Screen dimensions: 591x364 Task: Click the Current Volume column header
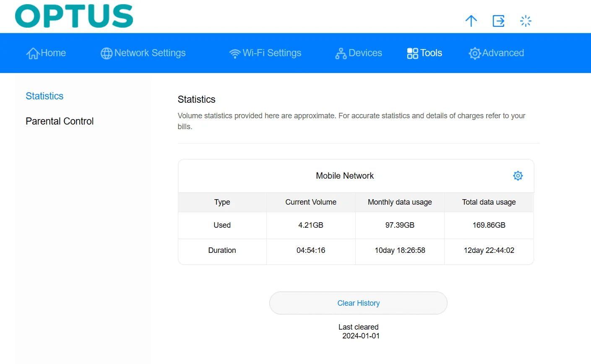pos(311,202)
